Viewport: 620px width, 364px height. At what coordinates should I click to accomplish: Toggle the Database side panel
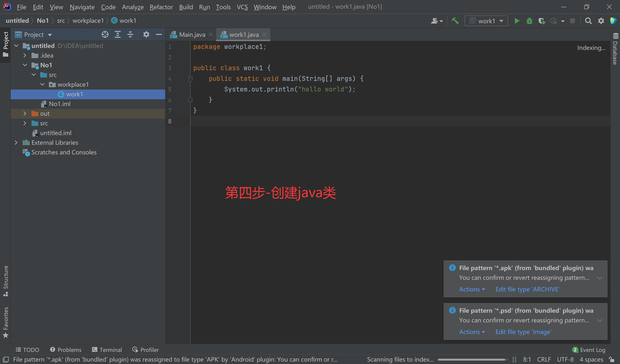point(615,49)
